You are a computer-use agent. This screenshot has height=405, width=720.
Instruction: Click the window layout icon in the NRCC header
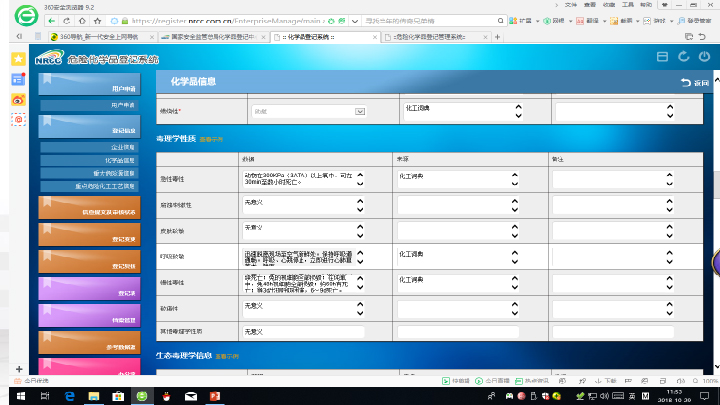[662, 57]
